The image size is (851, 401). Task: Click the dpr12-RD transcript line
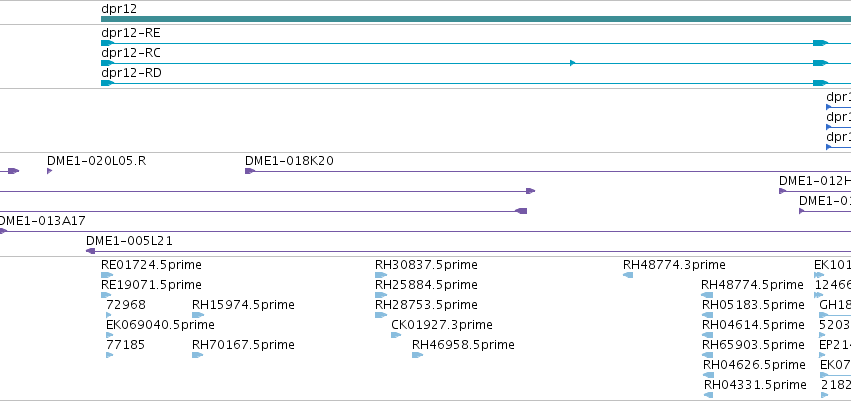tap(476, 83)
